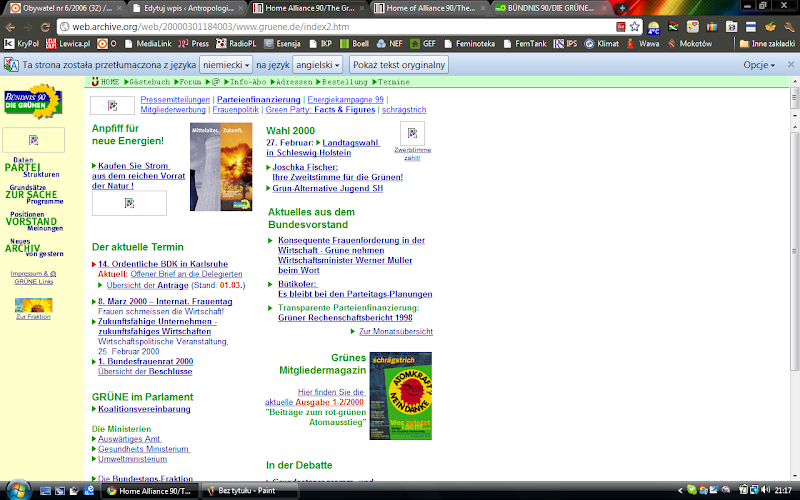Click the translate bar icon

[x=11, y=65]
